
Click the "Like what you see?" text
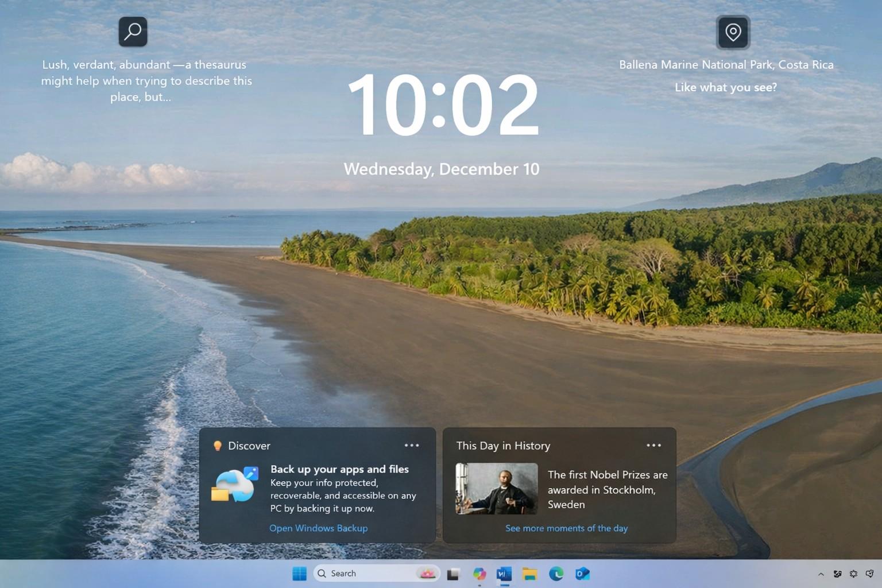tap(725, 87)
